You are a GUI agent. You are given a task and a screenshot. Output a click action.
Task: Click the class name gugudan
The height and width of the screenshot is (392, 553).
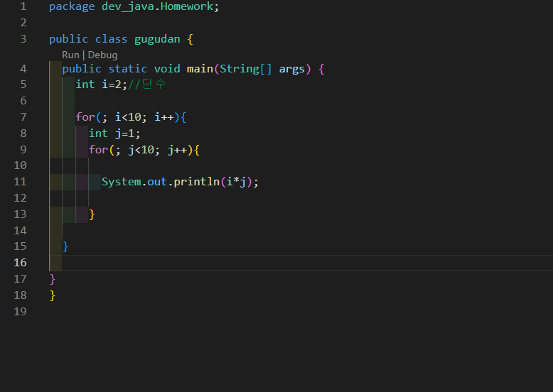click(157, 39)
